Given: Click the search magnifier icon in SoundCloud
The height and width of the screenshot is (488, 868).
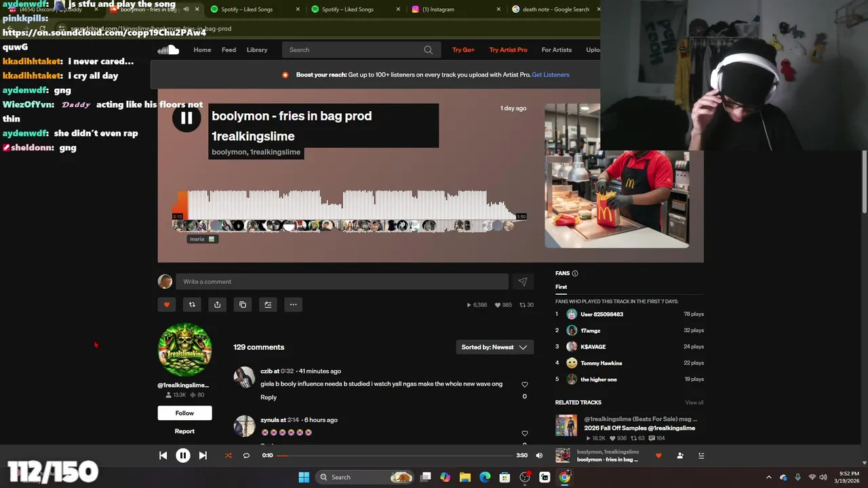Looking at the screenshot, I should click(x=428, y=49).
